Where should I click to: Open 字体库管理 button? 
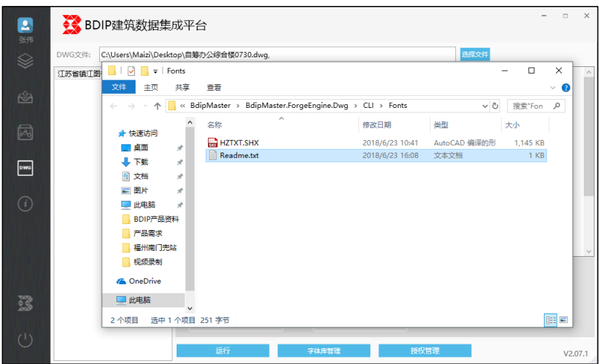[x=324, y=351]
